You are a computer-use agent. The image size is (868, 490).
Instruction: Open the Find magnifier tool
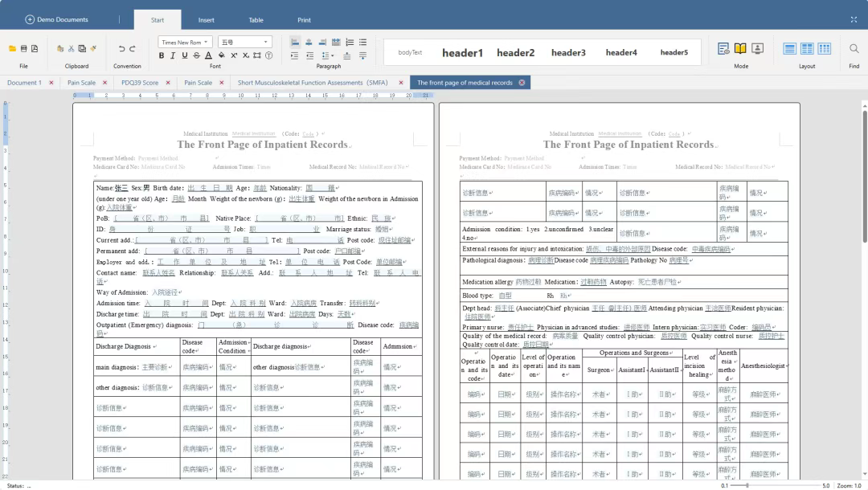[x=854, y=48]
